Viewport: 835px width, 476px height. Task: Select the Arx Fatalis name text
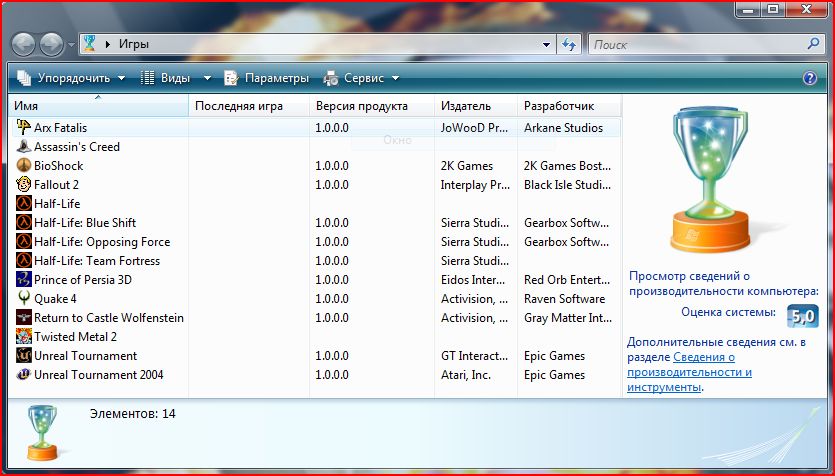point(60,128)
